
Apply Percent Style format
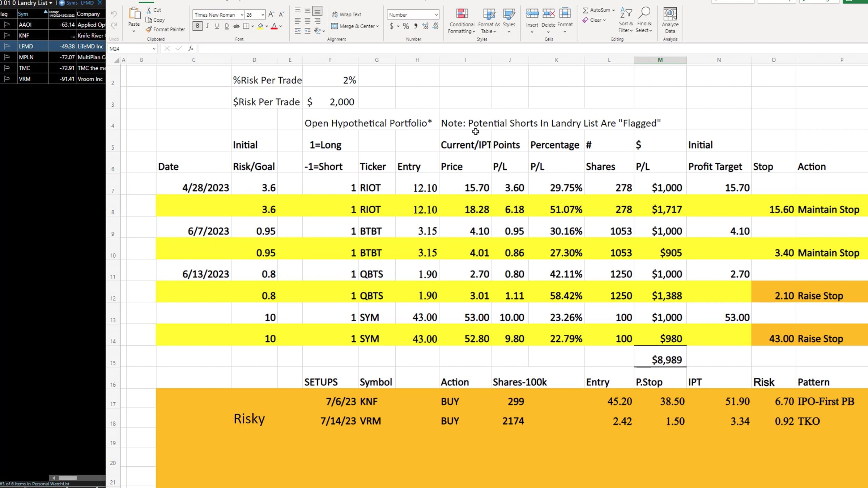pyautogui.click(x=406, y=26)
